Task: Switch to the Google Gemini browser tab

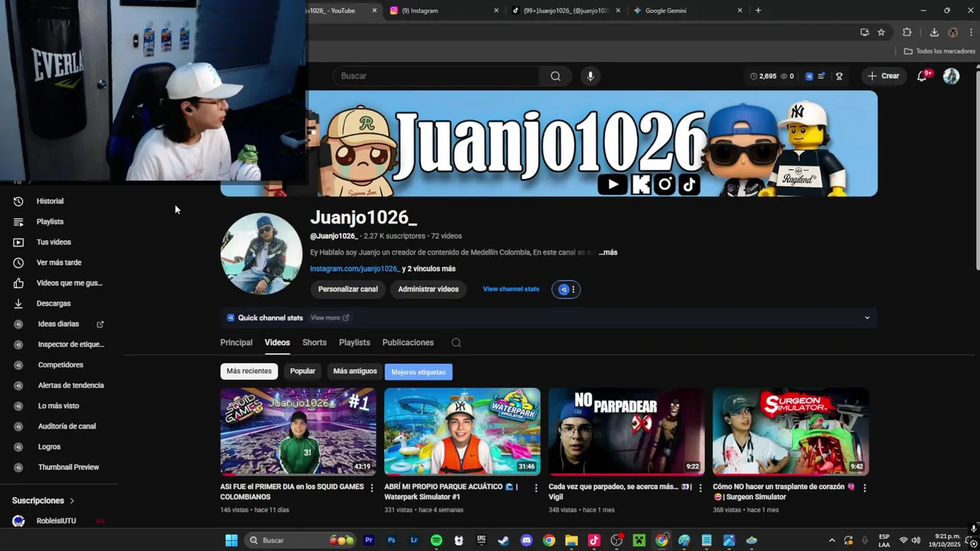Action: (x=688, y=11)
